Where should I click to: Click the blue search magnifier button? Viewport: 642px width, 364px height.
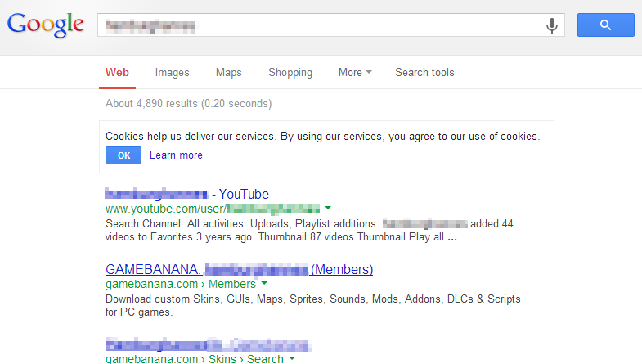click(x=605, y=25)
